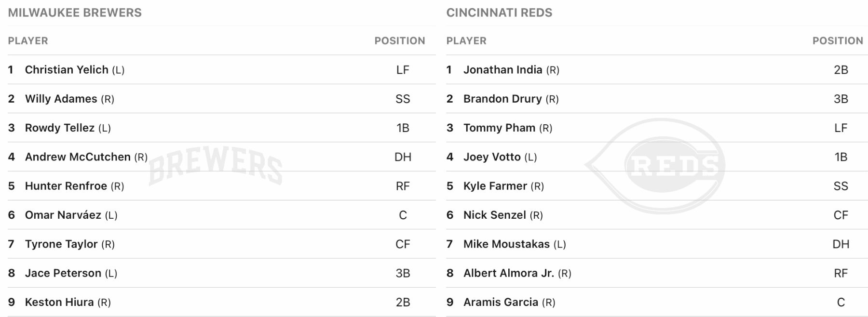Open Kyle Farmer profile link
The height and width of the screenshot is (317, 868).
point(495,186)
